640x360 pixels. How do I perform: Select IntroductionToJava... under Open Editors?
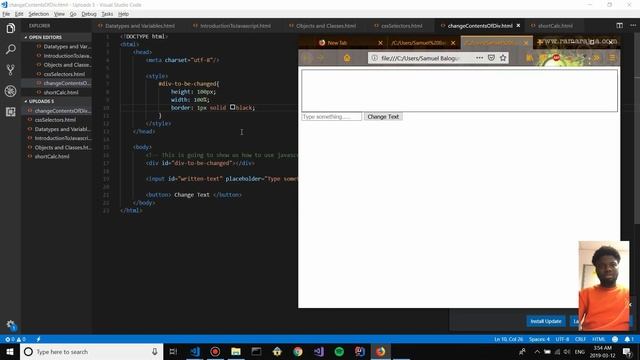(67, 56)
